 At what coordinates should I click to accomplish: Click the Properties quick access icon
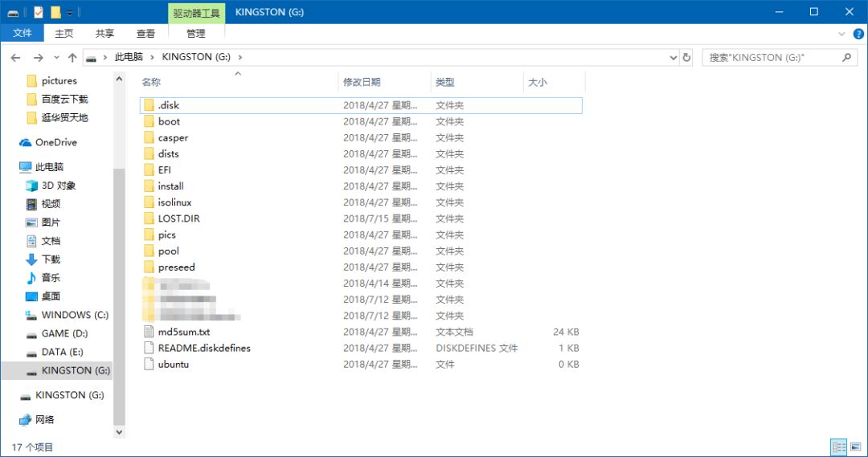click(39, 11)
